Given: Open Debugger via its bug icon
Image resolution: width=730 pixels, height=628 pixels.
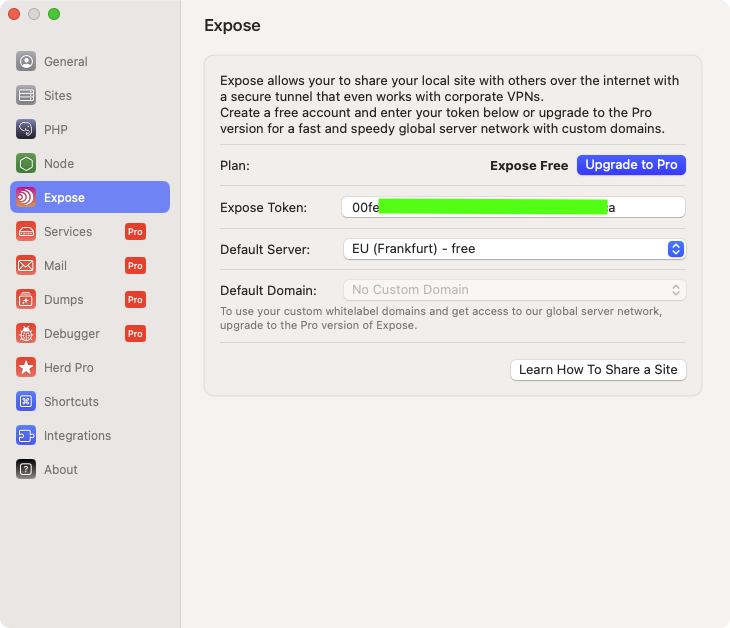Looking at the screenshot, I should pos(26,333).
